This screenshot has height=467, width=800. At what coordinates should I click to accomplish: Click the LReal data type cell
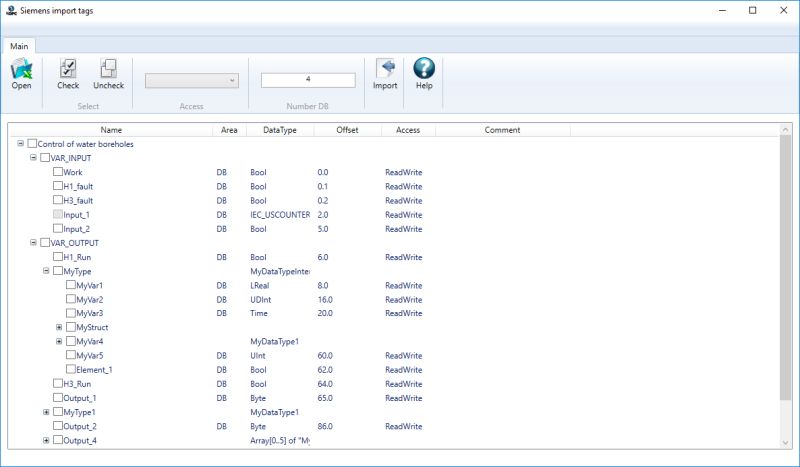pos(259,285)
